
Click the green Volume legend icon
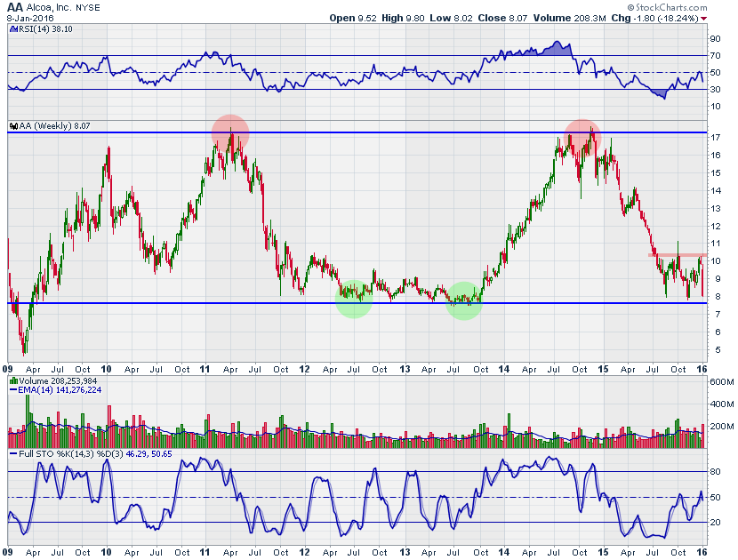[13, 380]
